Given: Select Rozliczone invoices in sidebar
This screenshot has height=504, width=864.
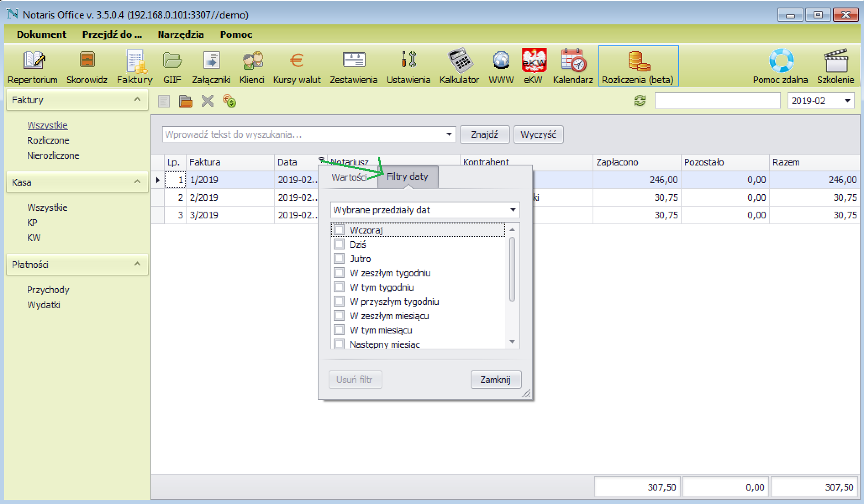Looking at the screenshot, I should click(48, 140).
